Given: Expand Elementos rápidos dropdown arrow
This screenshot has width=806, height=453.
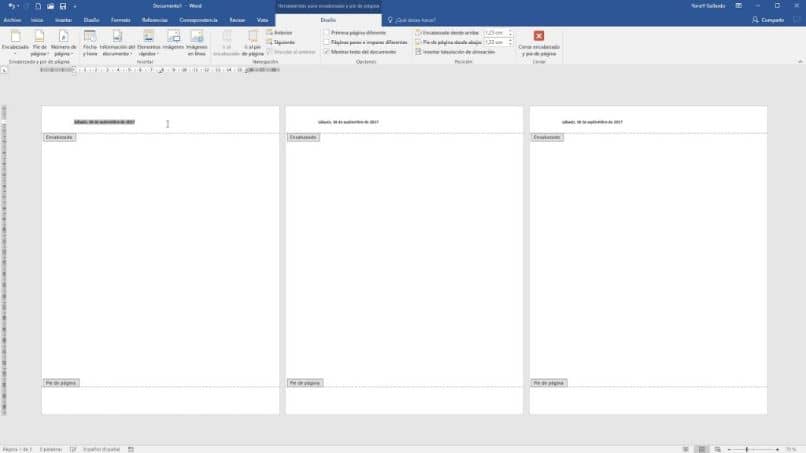Looking at the screenshot, I should [157, 54].
